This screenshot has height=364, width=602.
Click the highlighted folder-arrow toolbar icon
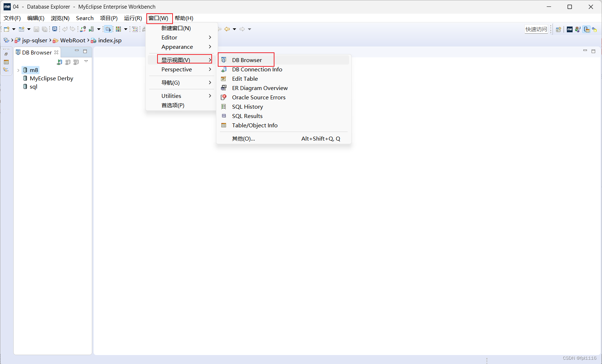point(108,29)
